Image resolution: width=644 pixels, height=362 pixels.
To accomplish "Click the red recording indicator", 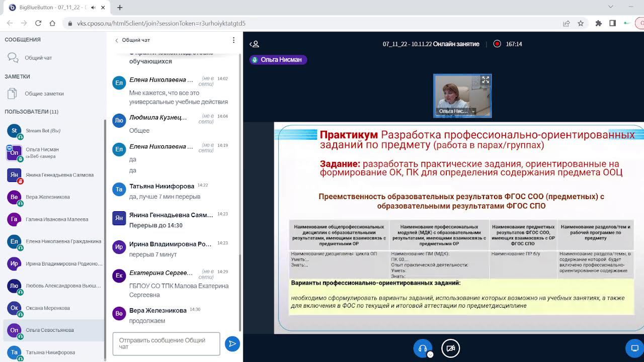I will 497,44.
